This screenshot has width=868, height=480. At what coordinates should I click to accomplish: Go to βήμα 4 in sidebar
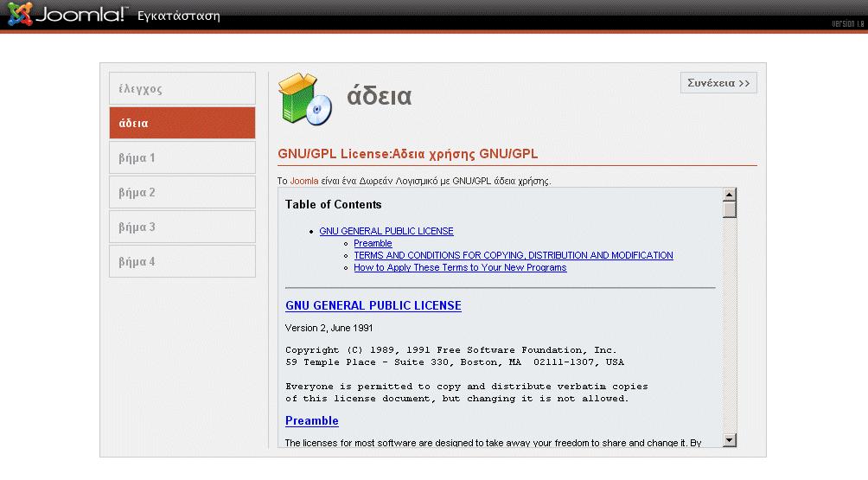tap(182, 261)
